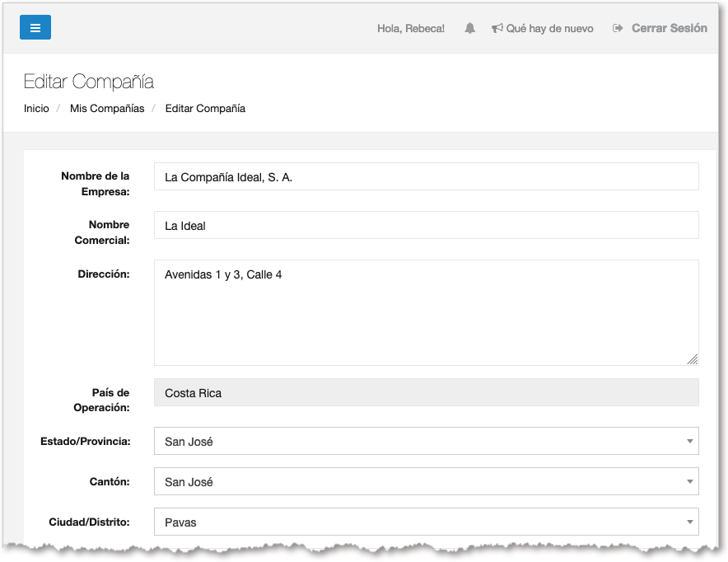Click the notifications bell icon
Screen dimensions: 728x562
pyautogui.click(x=470, y=28)
